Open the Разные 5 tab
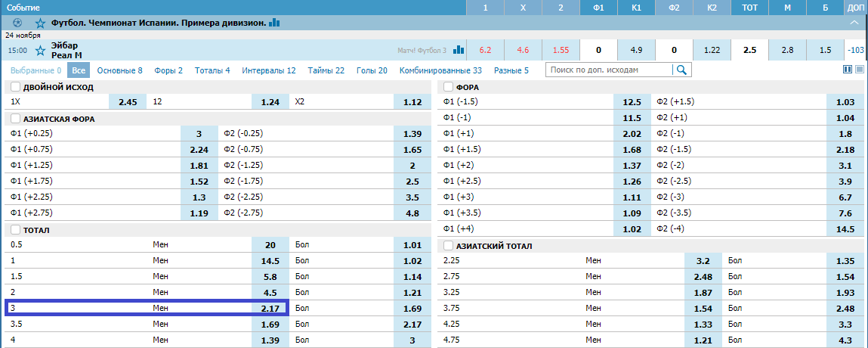Screen dimensions: 868x348 coord(511,70)
